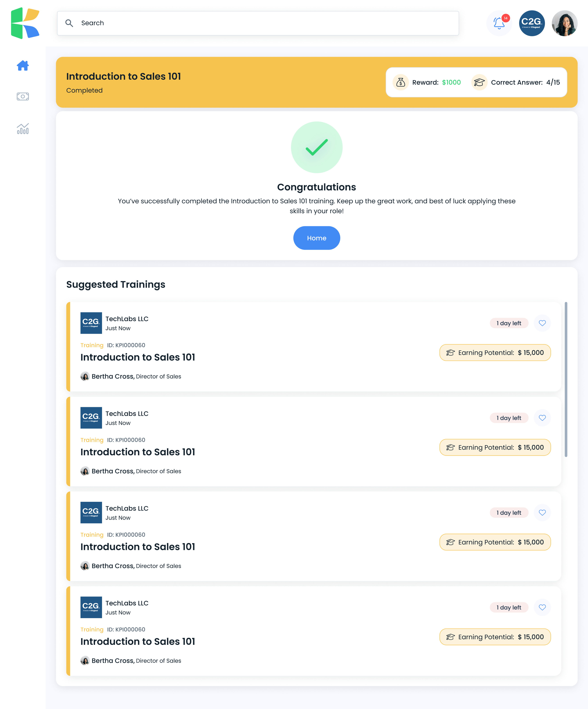Open second card's Introduction to Sales 101 title
This screenshot has width=588, height=709.
click(138, 452)
